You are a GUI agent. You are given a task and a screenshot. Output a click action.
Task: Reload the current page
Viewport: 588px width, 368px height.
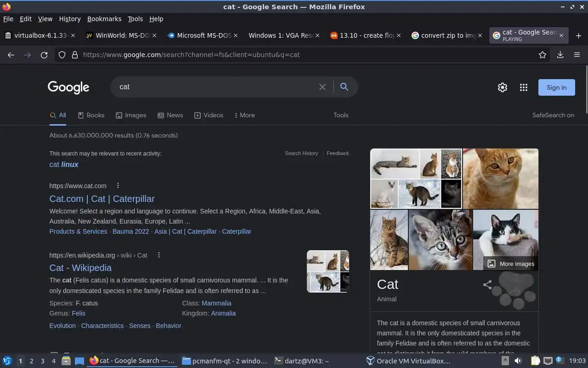click(44, 55)
